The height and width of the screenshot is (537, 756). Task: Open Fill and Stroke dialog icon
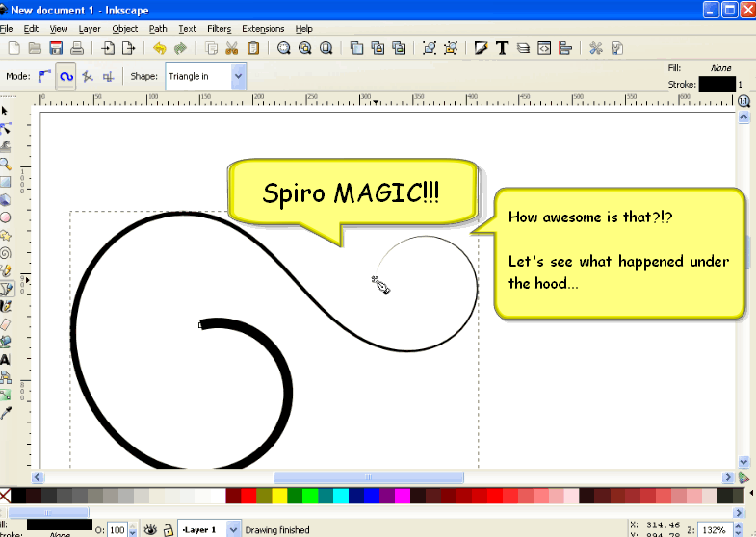coord(481,48)
